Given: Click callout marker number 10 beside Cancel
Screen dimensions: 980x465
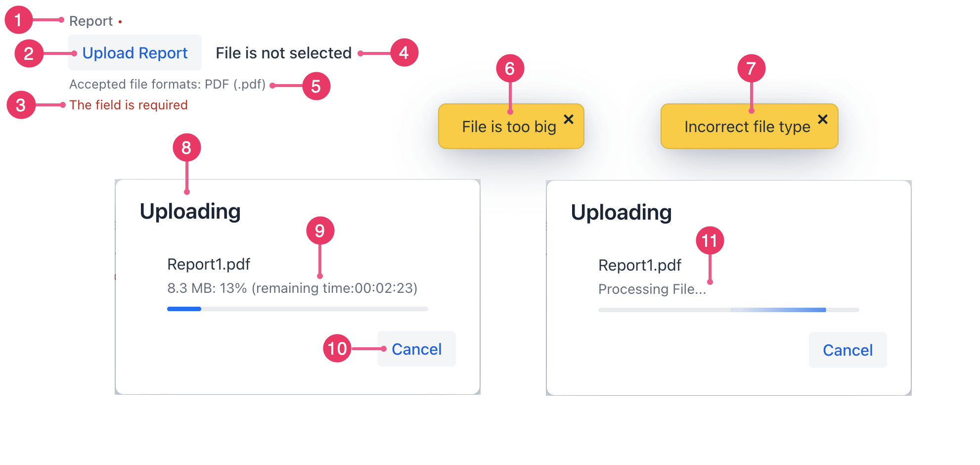Looking at the screenshot, I should [x=336, y=349].
